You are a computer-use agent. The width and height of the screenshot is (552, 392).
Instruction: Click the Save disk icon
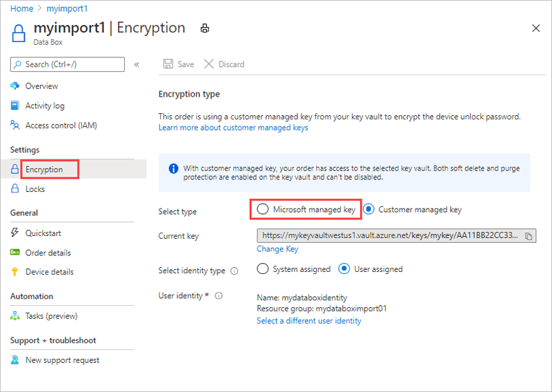[x=168, y=64]
